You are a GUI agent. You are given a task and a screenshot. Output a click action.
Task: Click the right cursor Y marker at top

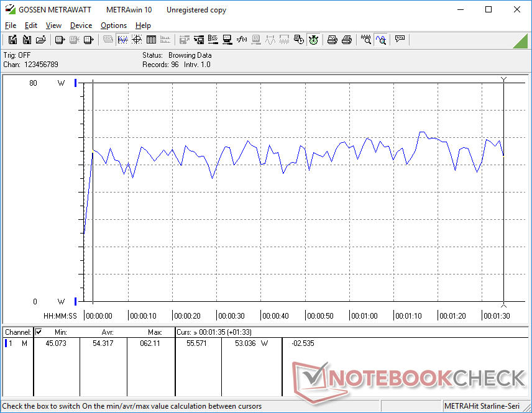click(x=503, y=79)
